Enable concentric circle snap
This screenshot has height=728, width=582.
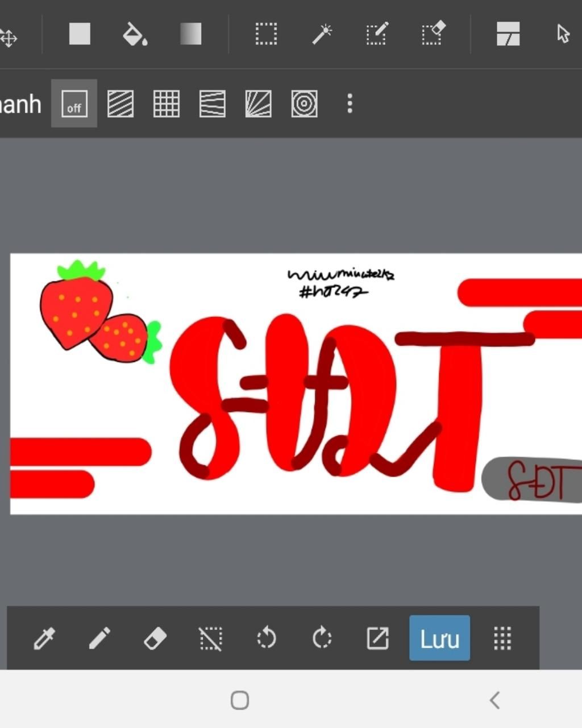point(304,104)
